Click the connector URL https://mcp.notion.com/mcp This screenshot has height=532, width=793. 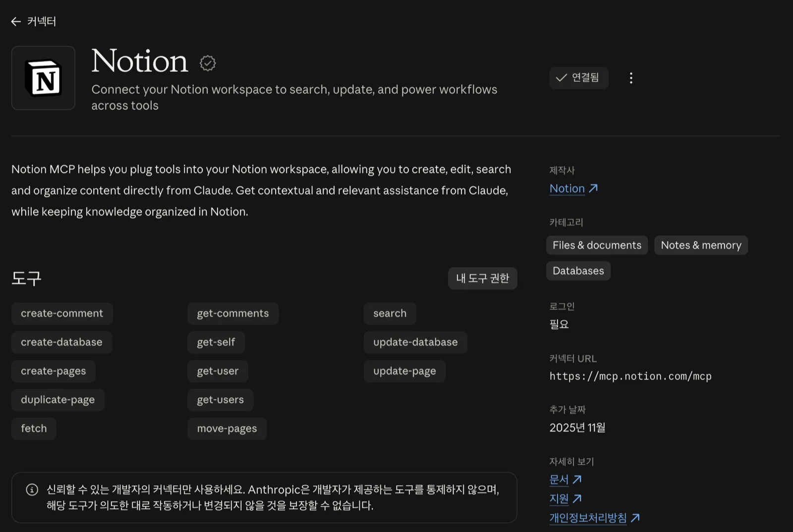pyautogui.click(x=630, y=376)
